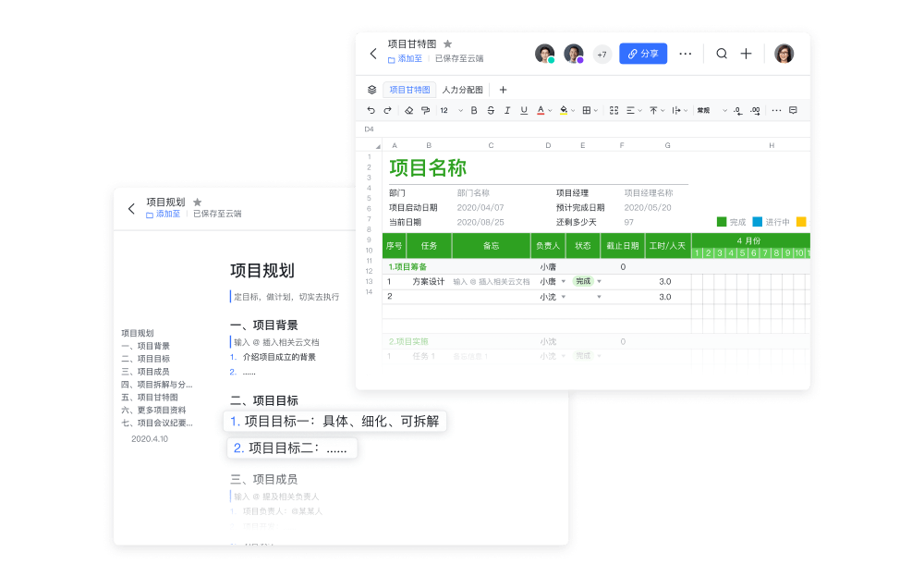
Task: Click the blue 分享 share button
Action: pos(643,54)
